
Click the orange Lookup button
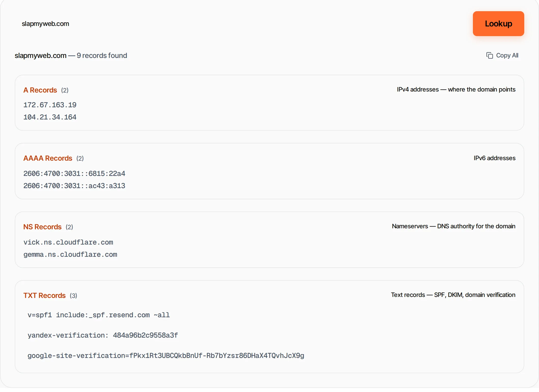[x=498, y=24]
